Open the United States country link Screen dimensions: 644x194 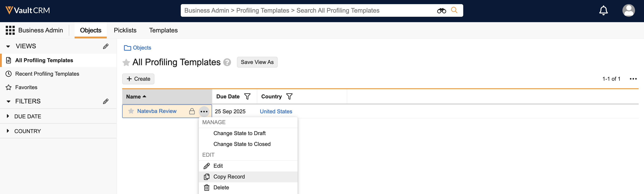276,111
